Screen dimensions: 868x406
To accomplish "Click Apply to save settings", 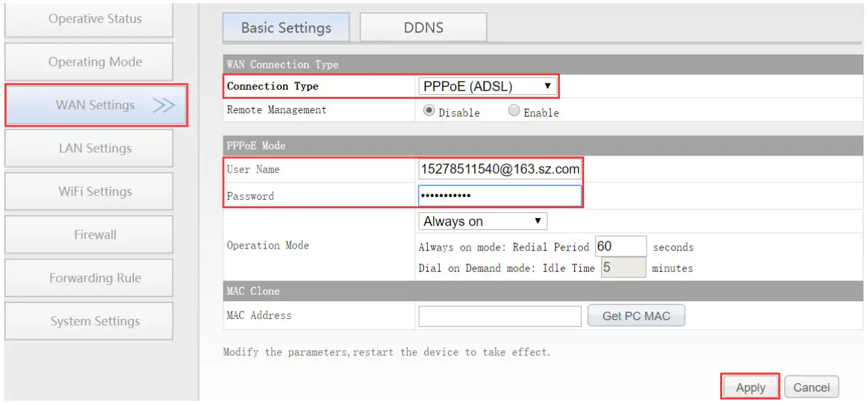I will (x=750, y=387).
